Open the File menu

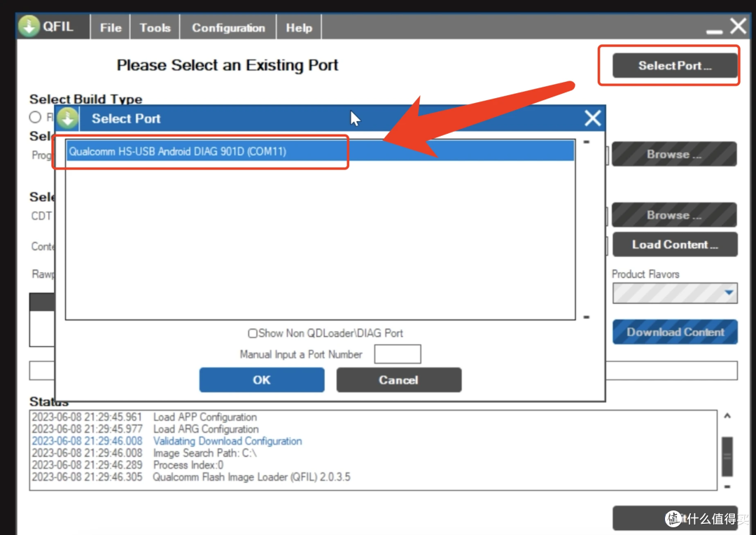point(111,27)
